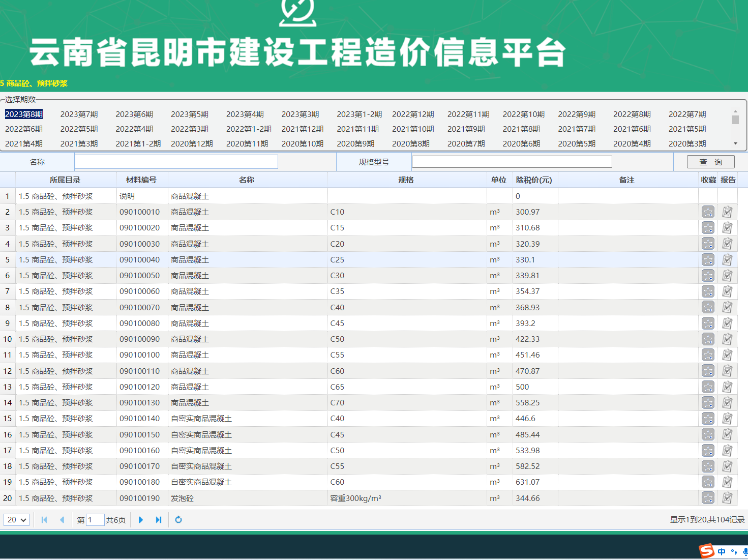748x560 pixels.
Task: Favorite the C10 商品混凝土 row
Action: tap(708, 212)
